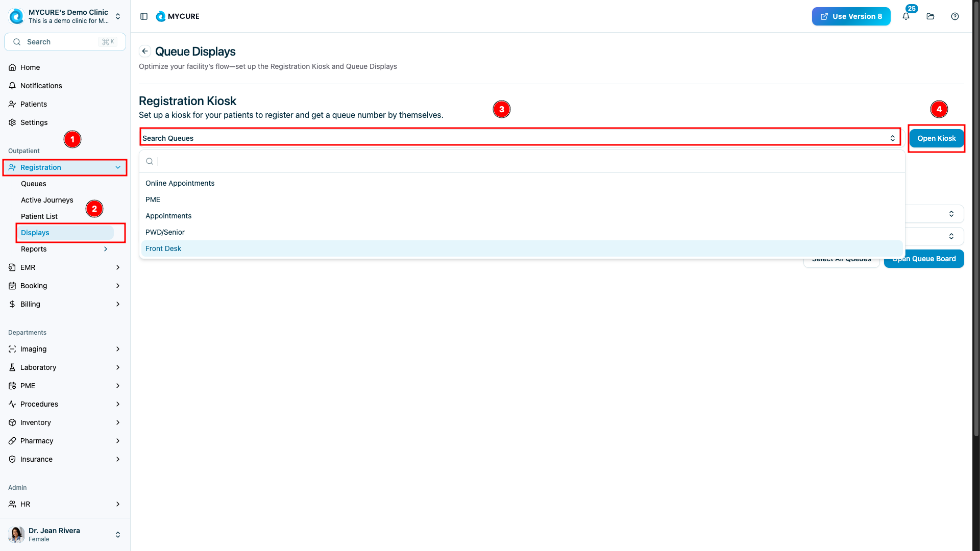980x551 pixels.
Task: Open the Search Queues dropdown
Action: coord(520,138)
